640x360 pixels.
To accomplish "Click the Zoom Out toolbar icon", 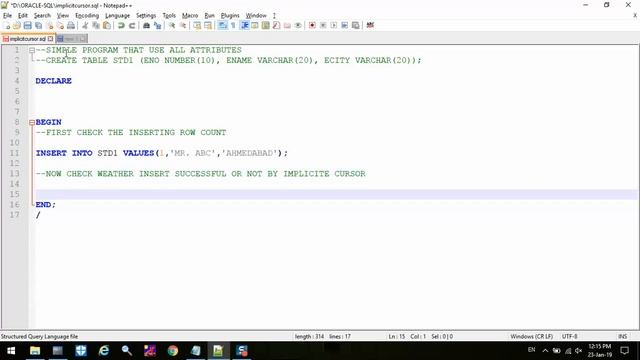I will (x=183, y=25).
